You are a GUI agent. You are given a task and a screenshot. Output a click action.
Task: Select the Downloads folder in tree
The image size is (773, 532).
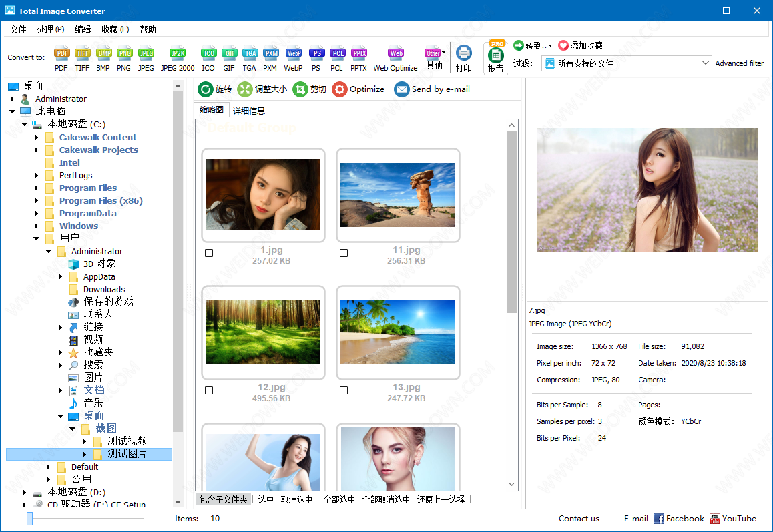click(x=104, y=290)
